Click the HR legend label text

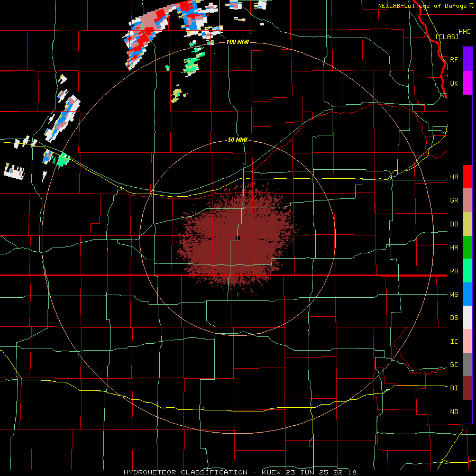click(x=454, y=248)
